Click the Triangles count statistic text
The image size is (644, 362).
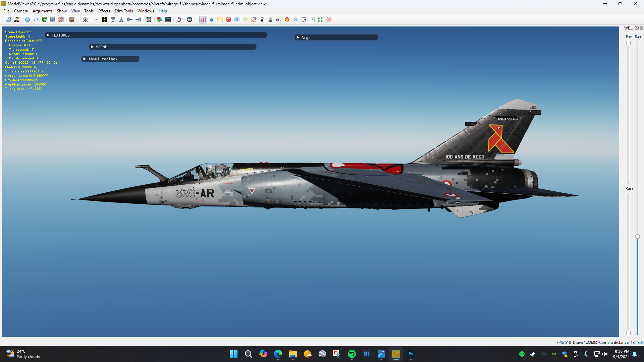(x=24, y=89)
